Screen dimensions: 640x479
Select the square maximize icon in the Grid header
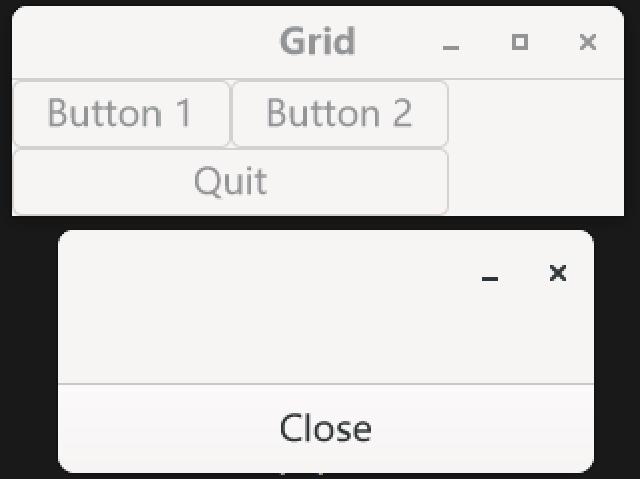[x=519, y=42]
